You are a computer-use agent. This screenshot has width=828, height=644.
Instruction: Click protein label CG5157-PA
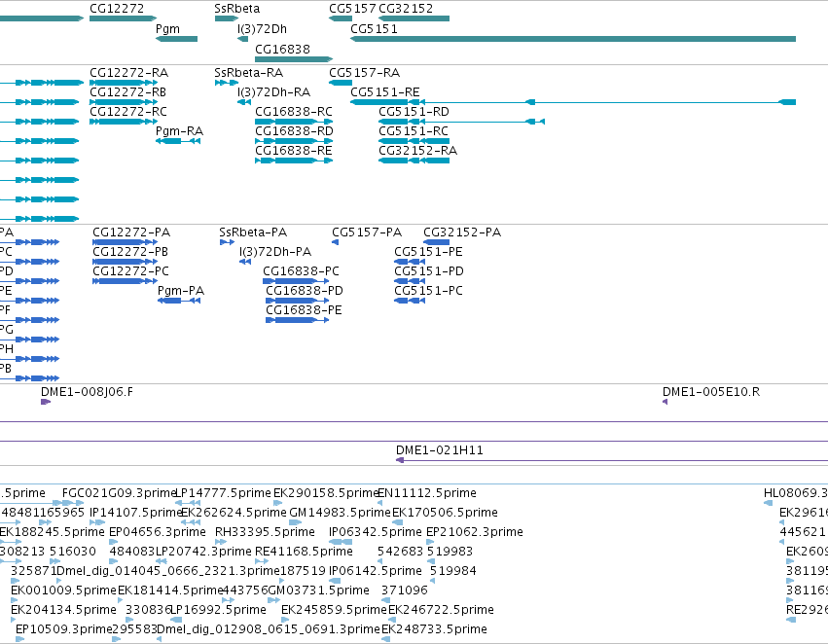tap(367, 233)
